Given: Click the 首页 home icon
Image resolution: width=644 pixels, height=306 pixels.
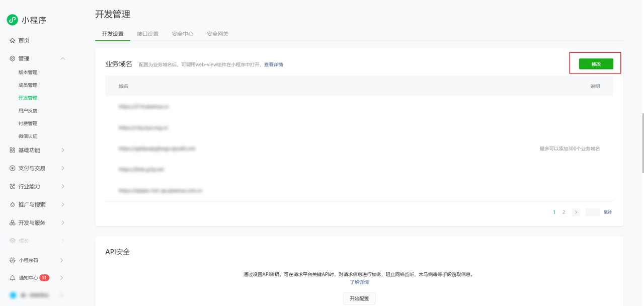Looking at the screenshot, I should point(13,40).
